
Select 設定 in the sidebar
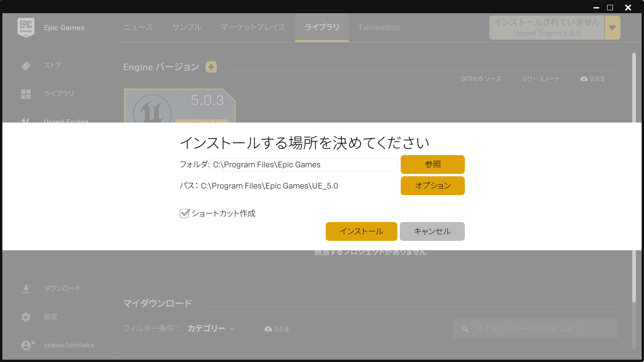(x=51, y=317)
